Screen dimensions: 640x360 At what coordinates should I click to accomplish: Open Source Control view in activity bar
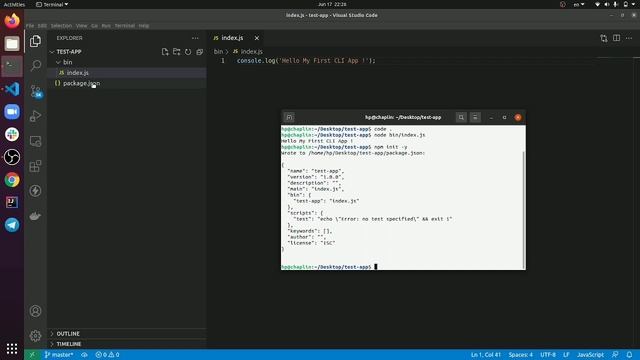(x=36, y=91)
